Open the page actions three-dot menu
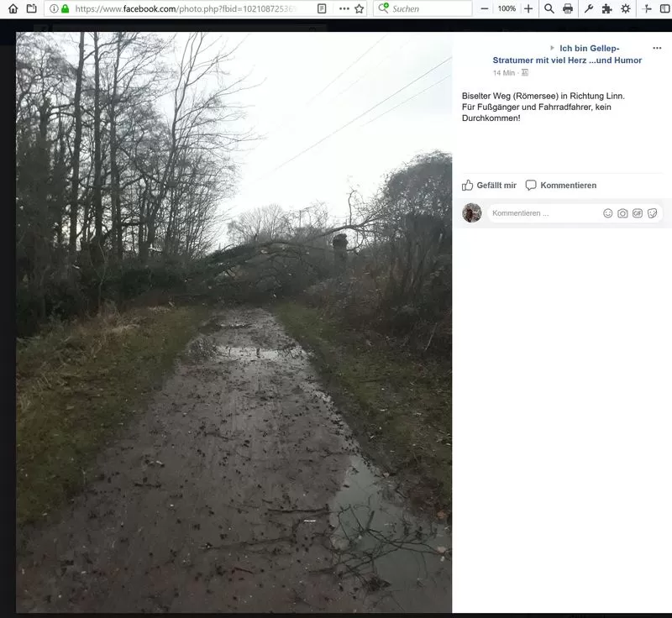672x618 pixels. click(344, 8)
